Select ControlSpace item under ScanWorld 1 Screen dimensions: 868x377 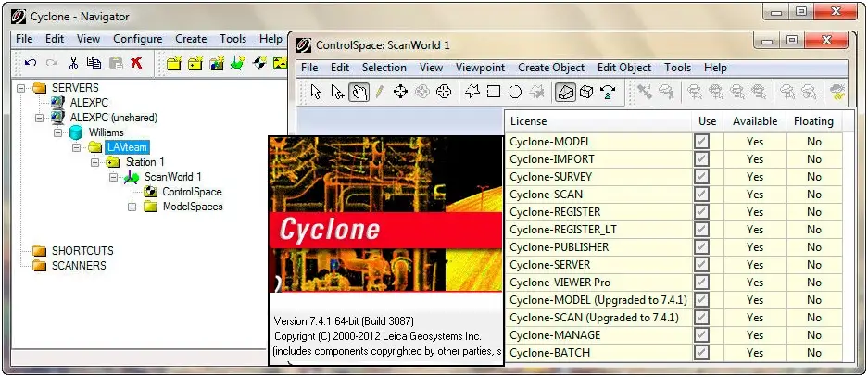click(x=192, y=192)
